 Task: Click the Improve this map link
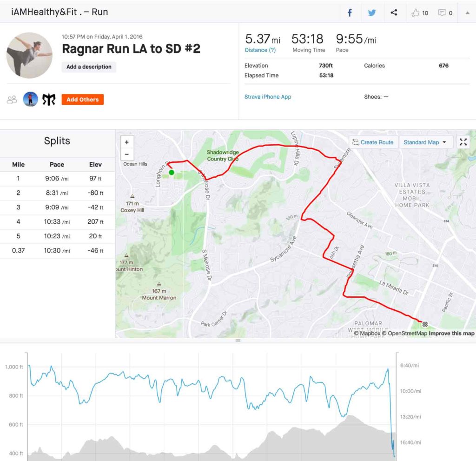pos(451,334)
